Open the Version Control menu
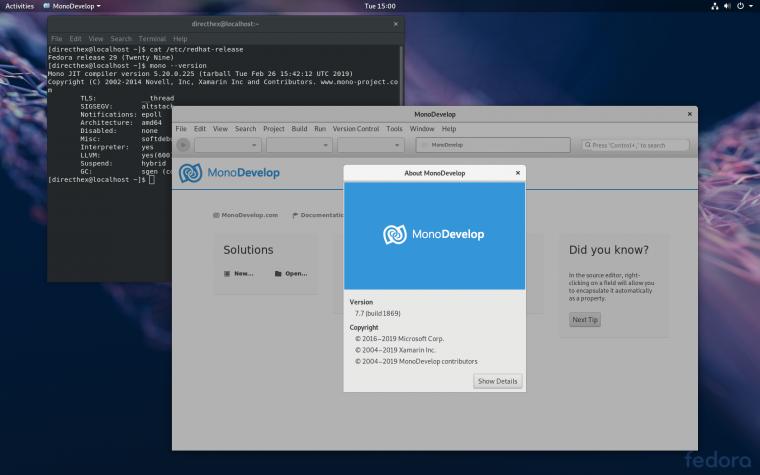The height and width of the screenshot is (475, 760). pyautogui.click(x=356, y=128)
